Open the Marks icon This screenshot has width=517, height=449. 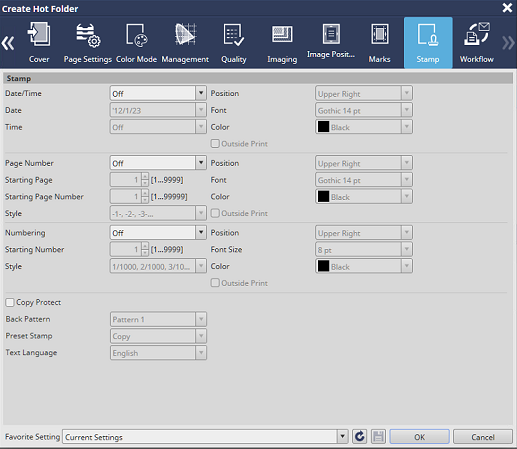pos(379,34)
